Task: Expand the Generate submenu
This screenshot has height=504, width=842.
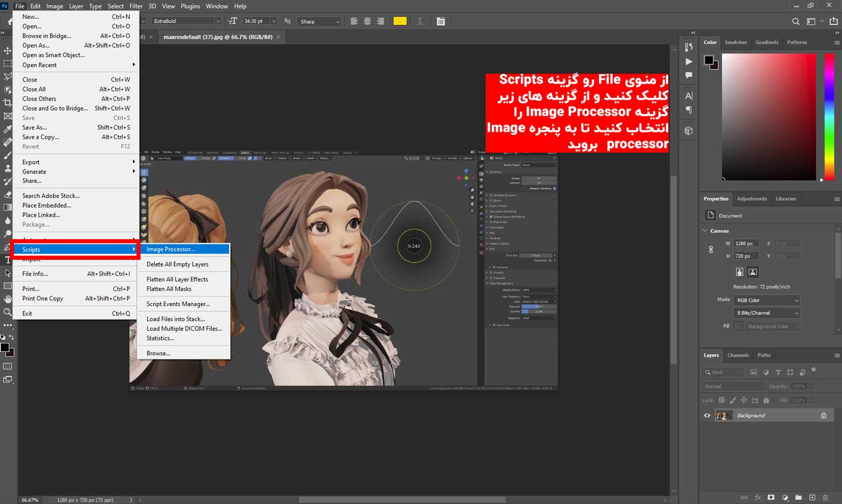Action: tap(76, 172)
